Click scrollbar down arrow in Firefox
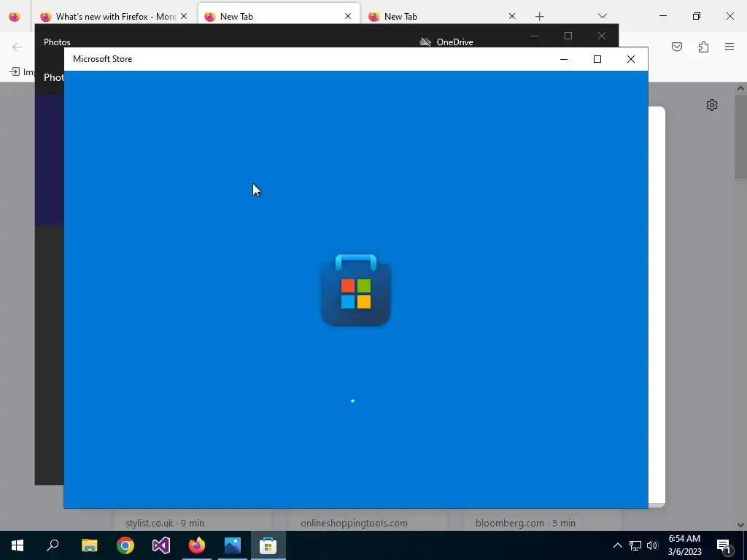The image size is (747, 560). 740,525
